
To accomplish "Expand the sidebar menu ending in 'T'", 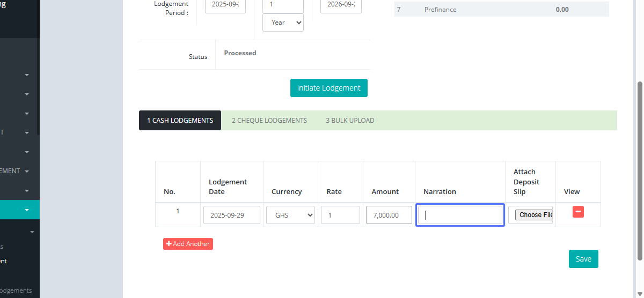I will click(x=27, y=133).
